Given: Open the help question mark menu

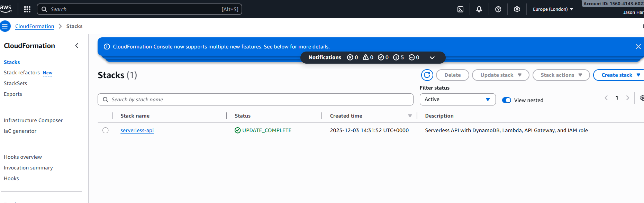Looking at the screenshot, I should (x=498, y=9).
